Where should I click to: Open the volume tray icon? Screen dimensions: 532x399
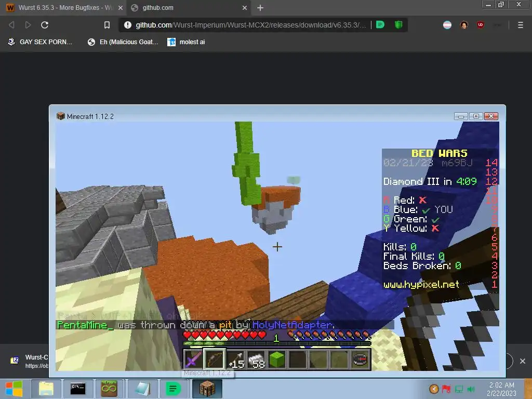click(x=471, y=389)
